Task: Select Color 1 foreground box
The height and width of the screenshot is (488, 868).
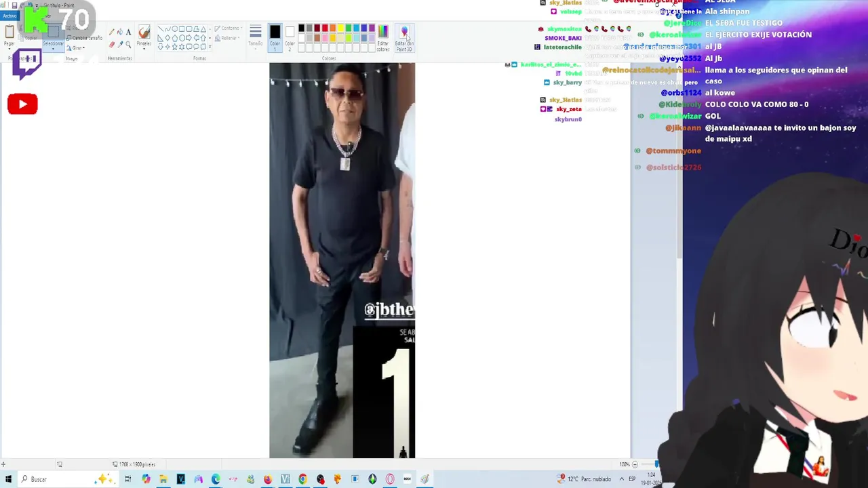Action: pos(275,37)
